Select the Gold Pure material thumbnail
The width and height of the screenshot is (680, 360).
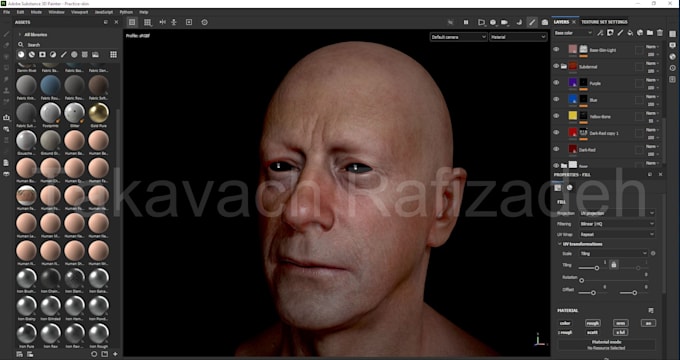98,113
